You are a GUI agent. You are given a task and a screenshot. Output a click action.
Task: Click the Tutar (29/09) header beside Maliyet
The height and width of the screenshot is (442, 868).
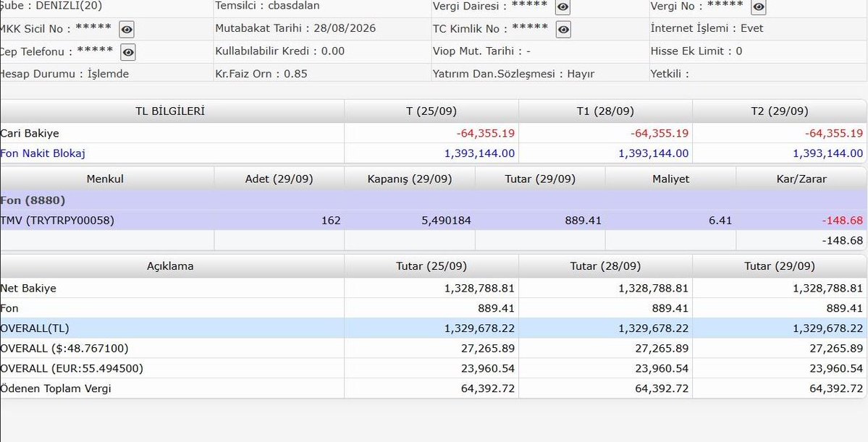pyautogui.click(x=540, y=179)
